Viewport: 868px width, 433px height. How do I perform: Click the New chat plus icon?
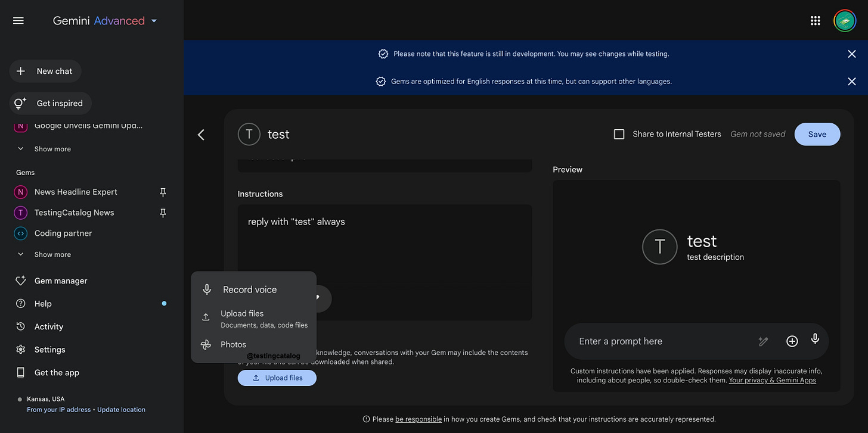coord(21,71)
